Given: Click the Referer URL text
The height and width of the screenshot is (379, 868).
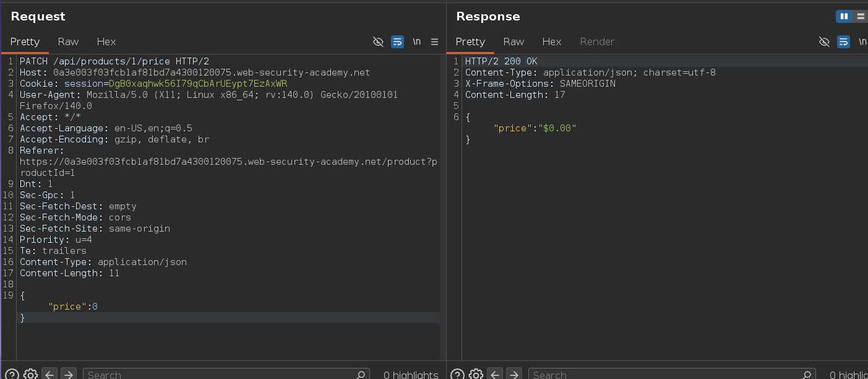Looking at the screenshot, I should 228,167.
